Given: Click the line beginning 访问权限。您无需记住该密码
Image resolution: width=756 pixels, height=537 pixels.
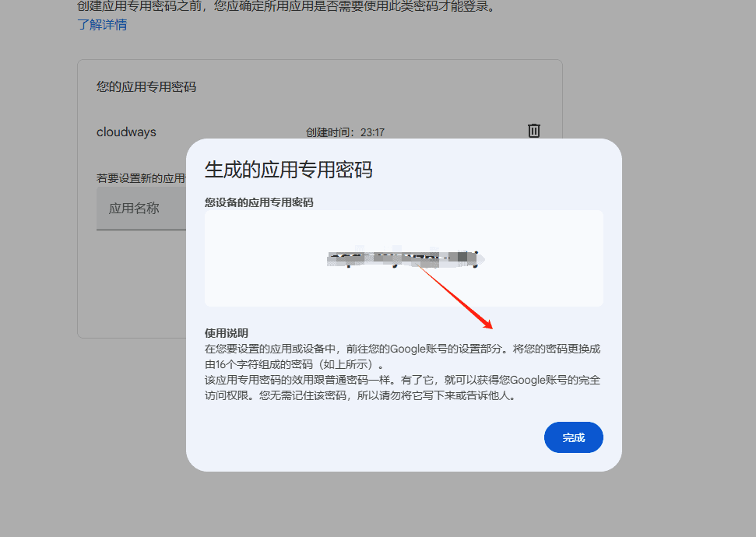Looking at the screenshot, I should [361, 396].
